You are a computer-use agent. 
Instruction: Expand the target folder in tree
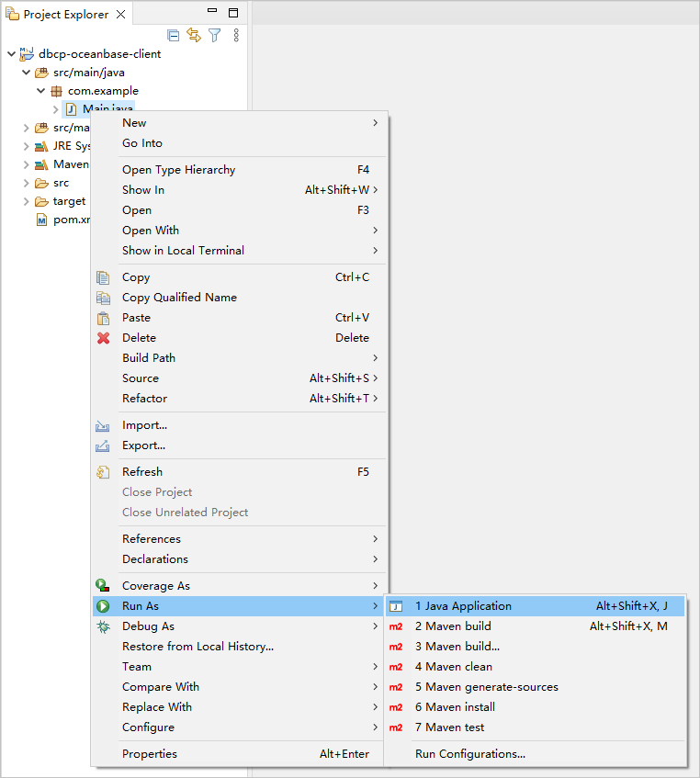(x=26, y=201)
